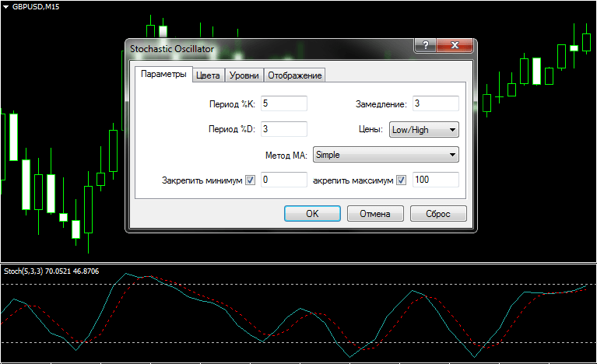Expand the Цены Low/High dropdown
The height and width of the screenshot is (364, 597).
(x=423, y=130)
